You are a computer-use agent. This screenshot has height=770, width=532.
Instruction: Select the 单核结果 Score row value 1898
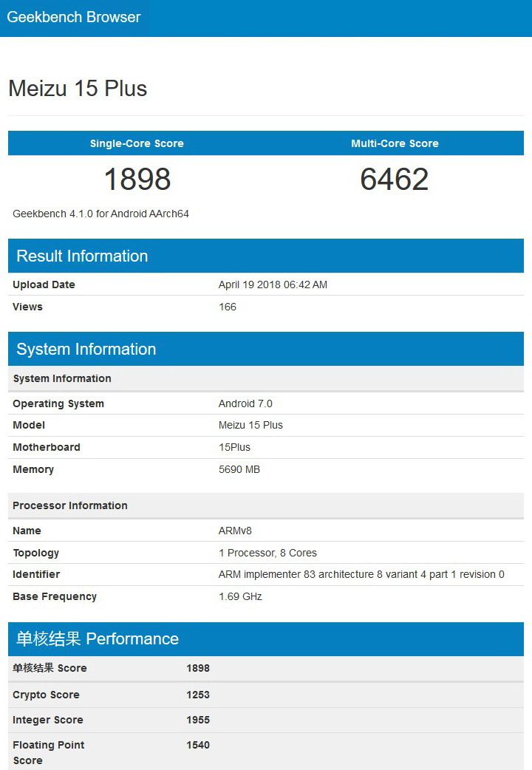(198, 668)
